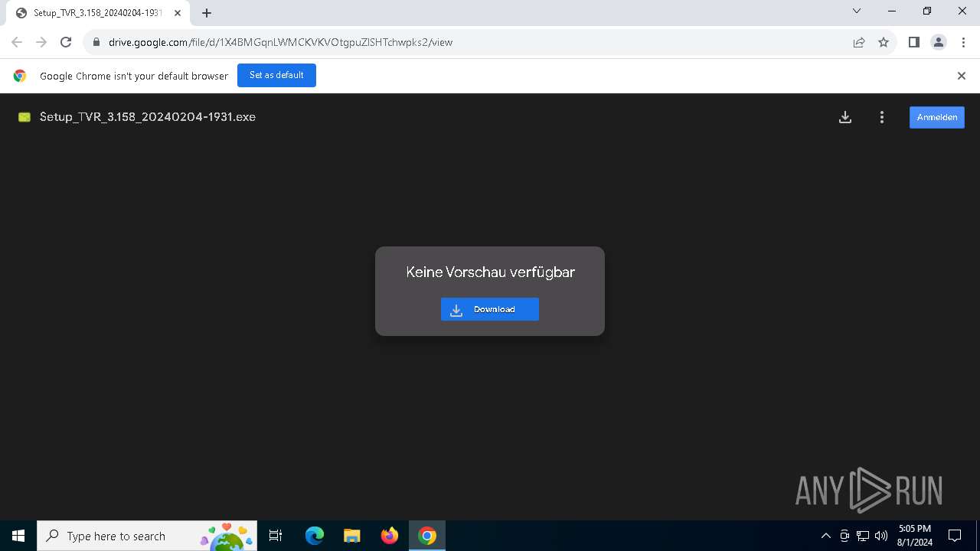
Task: Open the clock showing 5:05 PM
Action: [x=915, y=536]
